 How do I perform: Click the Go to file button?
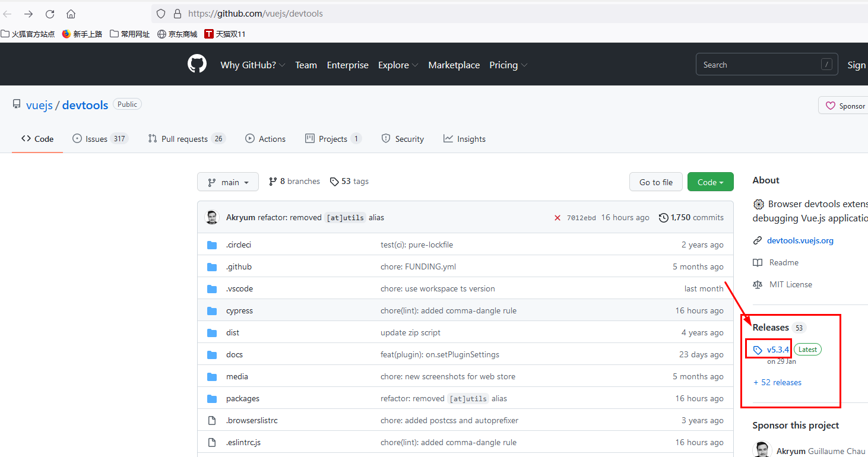[655, 181]
